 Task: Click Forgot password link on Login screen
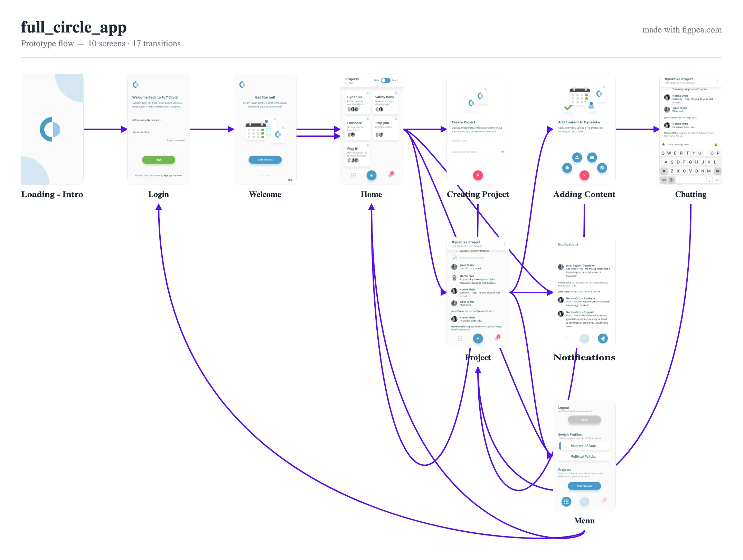click(x=176, y=140)
